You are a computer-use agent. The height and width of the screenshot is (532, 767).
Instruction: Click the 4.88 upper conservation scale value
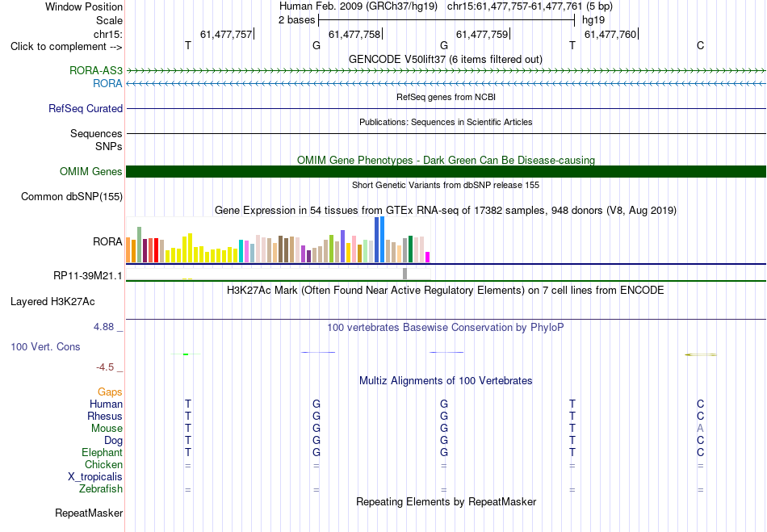(x=103, y=327)
